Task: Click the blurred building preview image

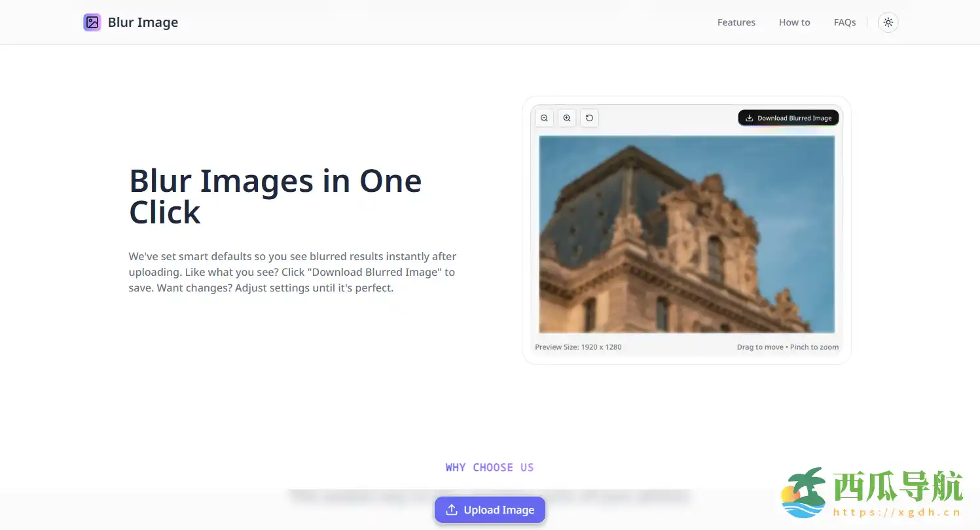Action: tap(686, 234)
